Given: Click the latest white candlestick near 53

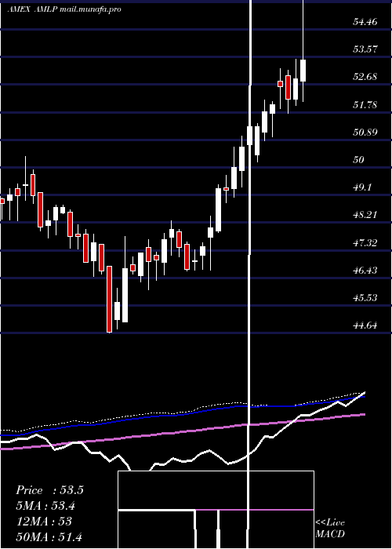Looking at the screenshot, I should tap(303, 71).
